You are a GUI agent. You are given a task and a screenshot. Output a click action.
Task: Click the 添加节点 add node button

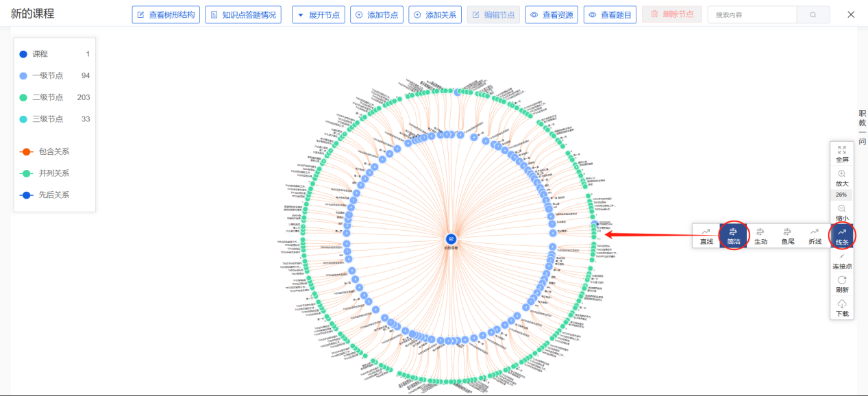pos(376,14)
